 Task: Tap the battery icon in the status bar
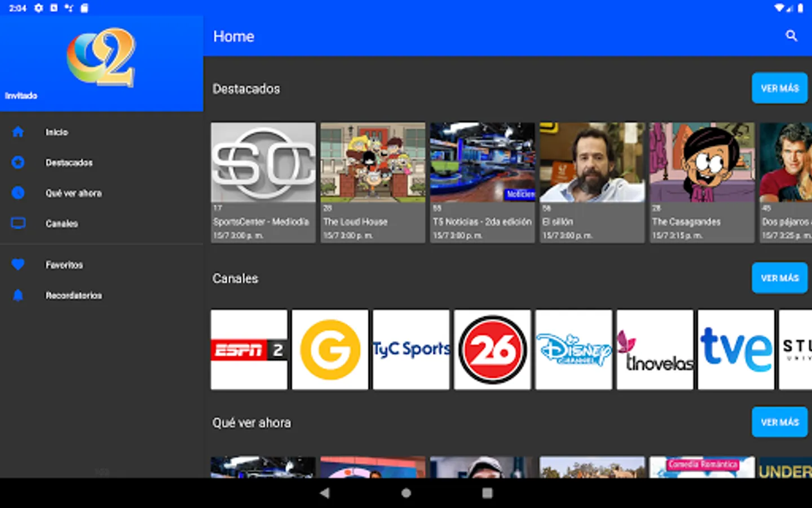[800, 8]
